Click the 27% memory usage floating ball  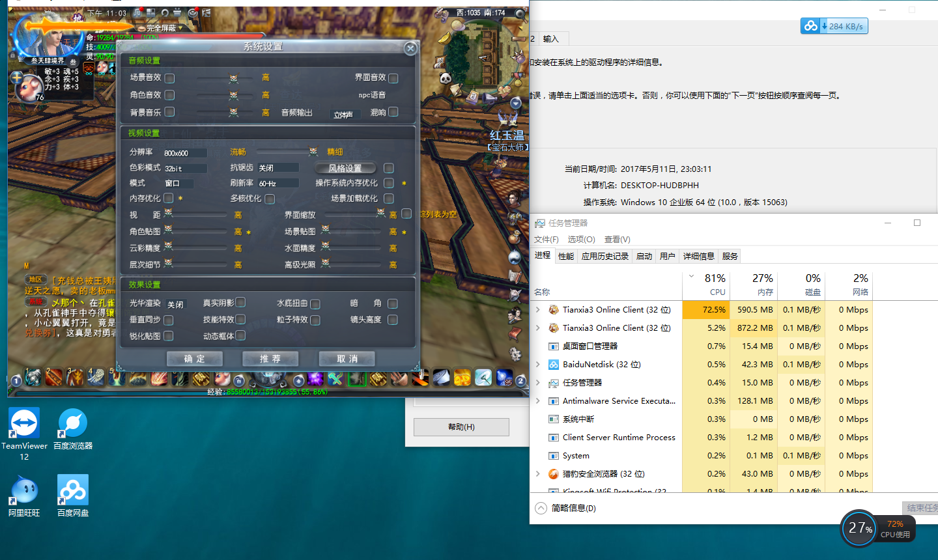coord(860,529)
